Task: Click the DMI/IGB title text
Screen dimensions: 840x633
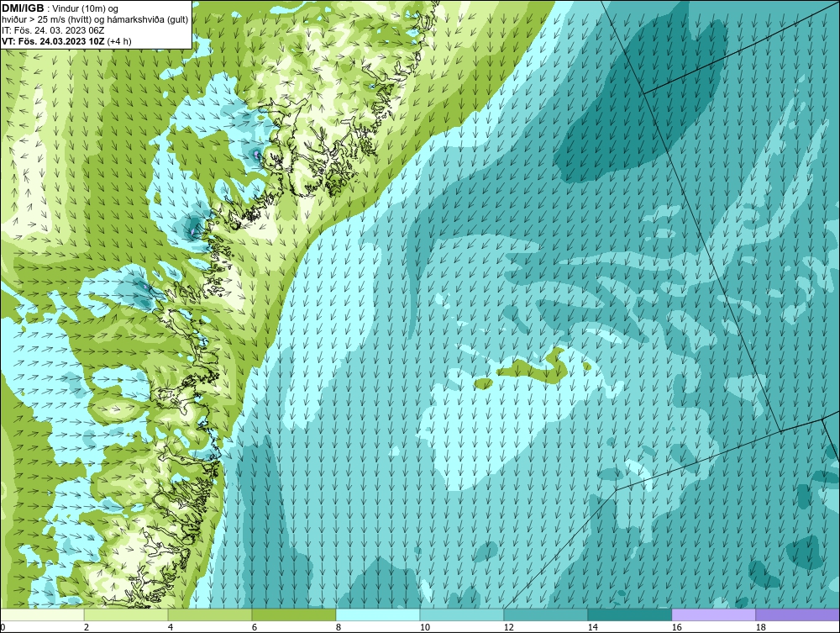Action: pyautogui.click(x=23, y=8)
